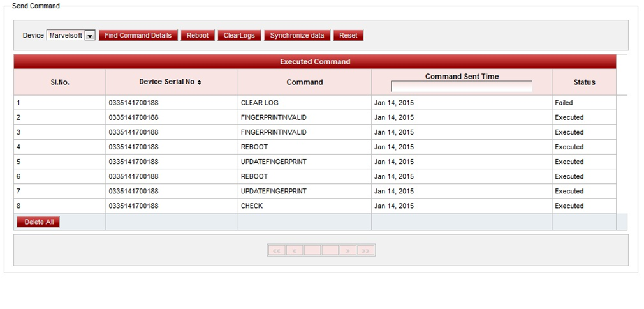Jump to the last page of results
This screenshot has height=309, width=644.
tap(366, 251)
